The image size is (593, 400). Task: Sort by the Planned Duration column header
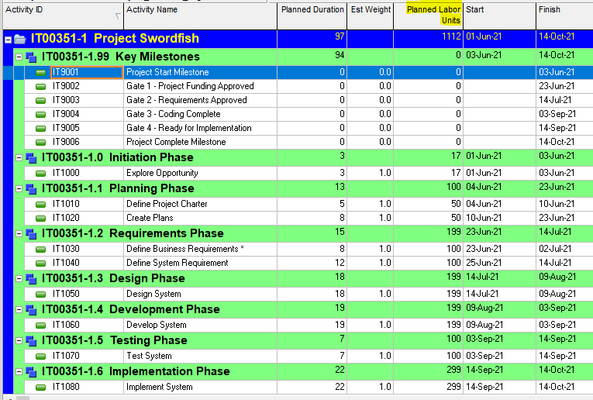[x=312, y=16]
